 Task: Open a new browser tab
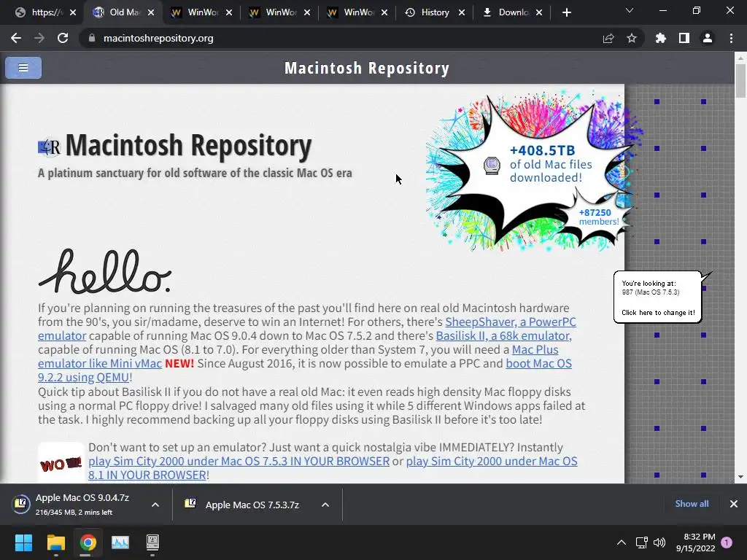pos(566,12)
